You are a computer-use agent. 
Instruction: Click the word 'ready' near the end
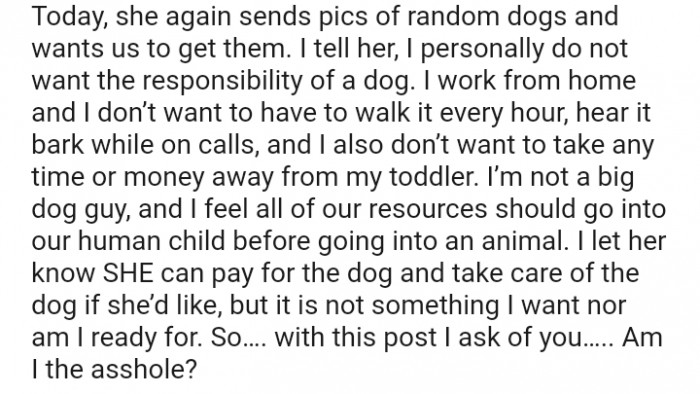pos(125,338)
